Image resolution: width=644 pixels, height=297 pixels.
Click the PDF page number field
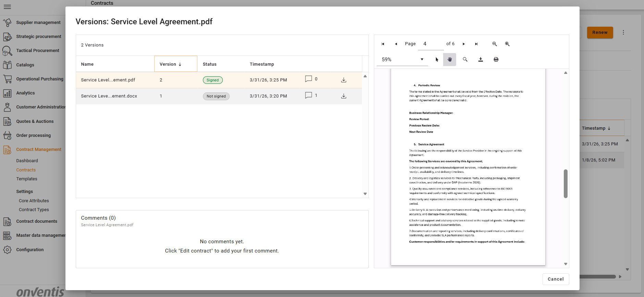point(432,44)
